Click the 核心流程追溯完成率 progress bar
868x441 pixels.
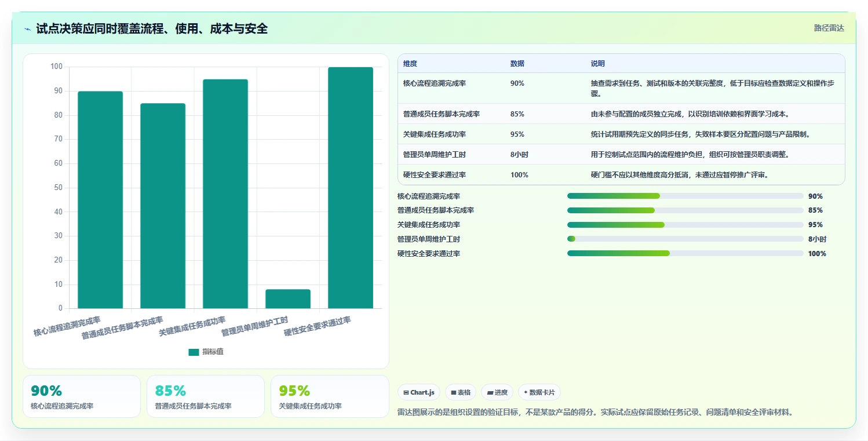tap(685, 196)
